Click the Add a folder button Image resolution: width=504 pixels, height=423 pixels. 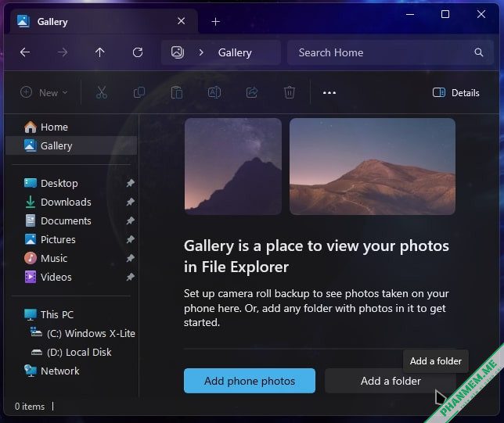391,381
